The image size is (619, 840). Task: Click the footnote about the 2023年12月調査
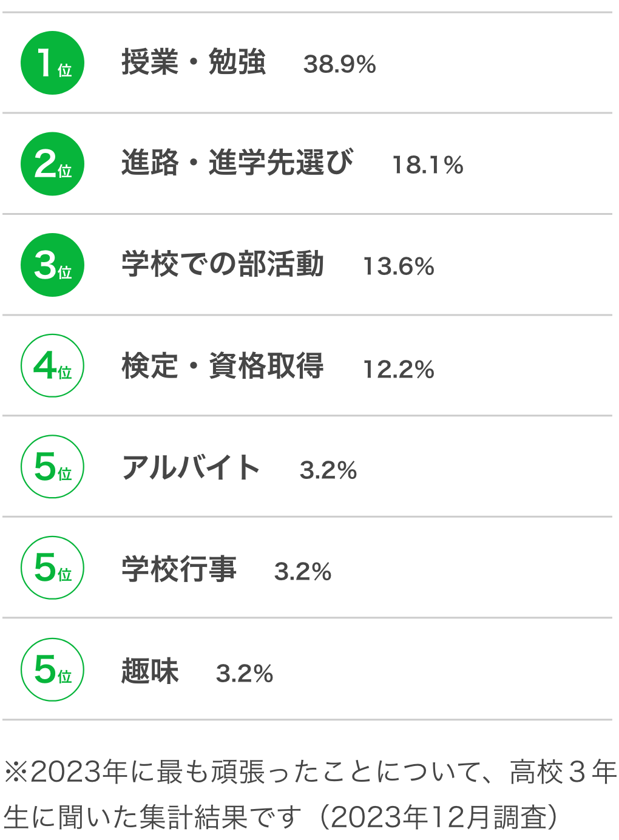pos(309,794)
